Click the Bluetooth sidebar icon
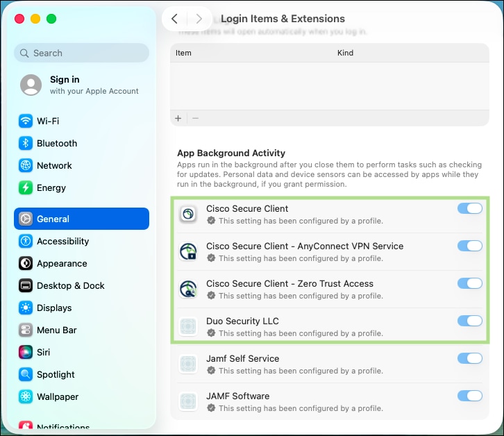Screen dimensions: 504x436 tap(26, 144)
